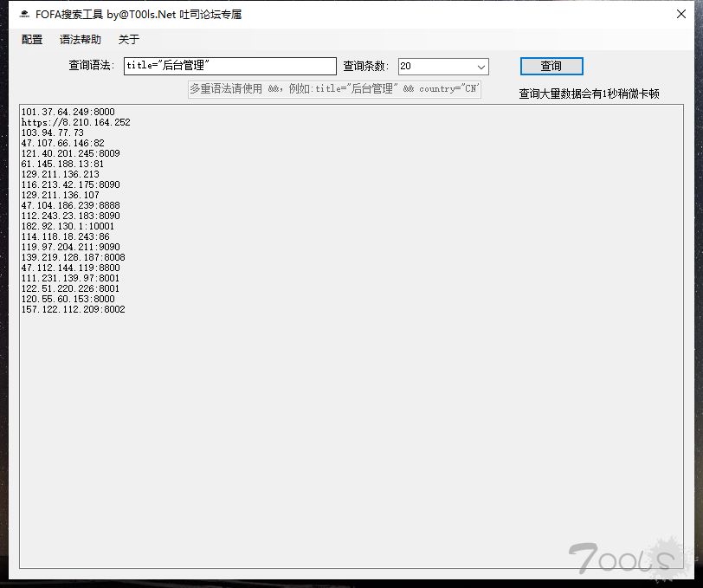Click the 查询 button
Screen dimensions: 703x588
click(x=551, y=66)
